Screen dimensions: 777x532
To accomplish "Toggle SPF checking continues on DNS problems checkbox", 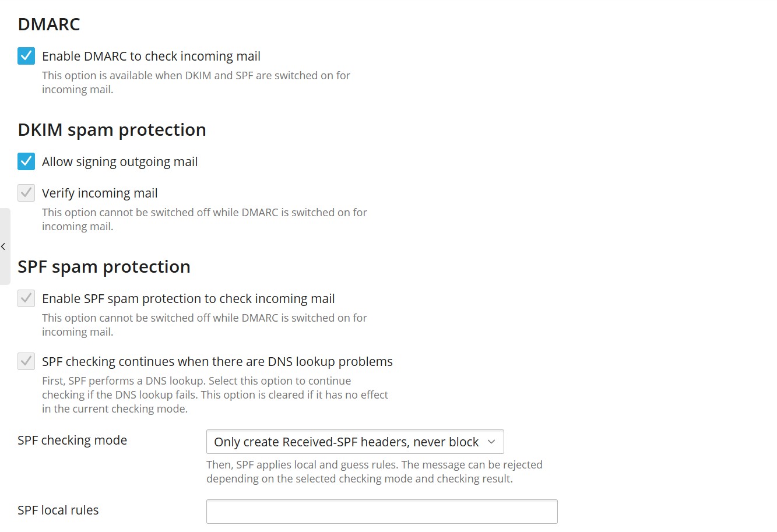I will 26,361.
